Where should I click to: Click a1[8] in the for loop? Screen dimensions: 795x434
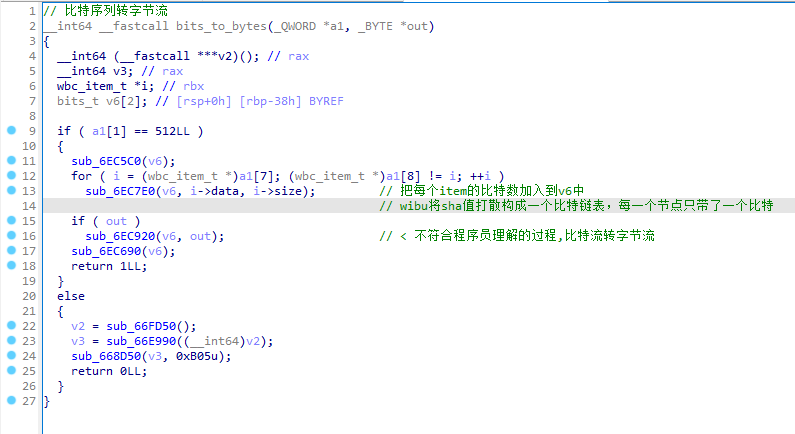(x=403, y=176)
